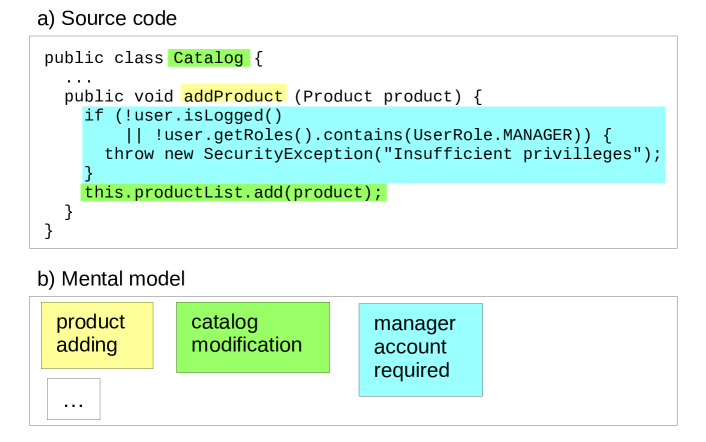706x442 pixels.
Task: Click the 'public void' keywords
Action: pos(119,96)
